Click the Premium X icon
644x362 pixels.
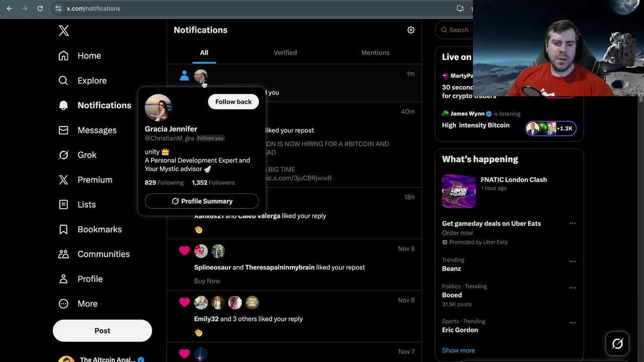(x=63, y=179)
